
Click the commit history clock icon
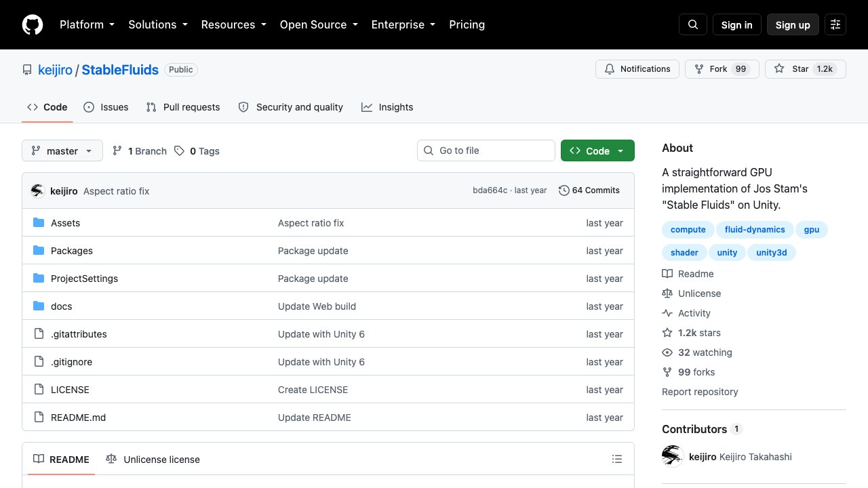564,190
